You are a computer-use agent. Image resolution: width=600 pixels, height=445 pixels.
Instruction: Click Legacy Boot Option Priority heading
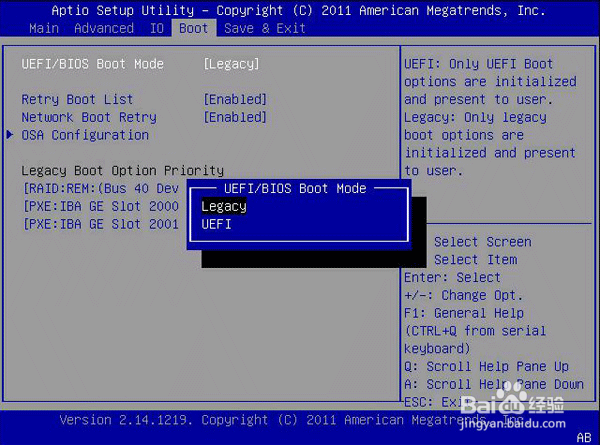coord(122,171)
